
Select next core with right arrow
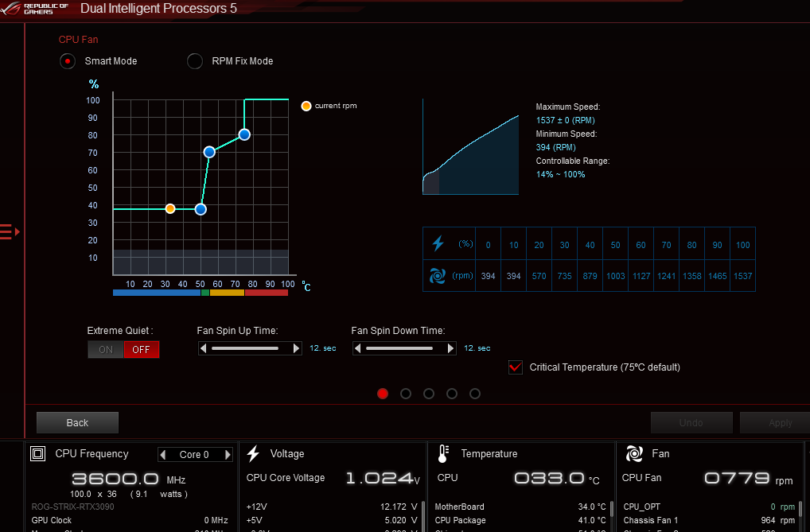coord(228,455)
